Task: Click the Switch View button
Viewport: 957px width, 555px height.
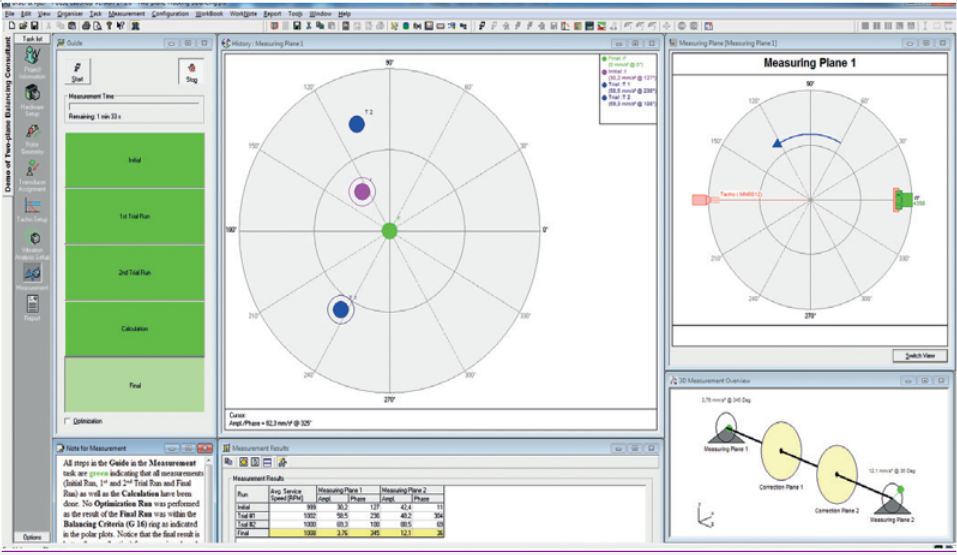Action: (x=920, y=355)
